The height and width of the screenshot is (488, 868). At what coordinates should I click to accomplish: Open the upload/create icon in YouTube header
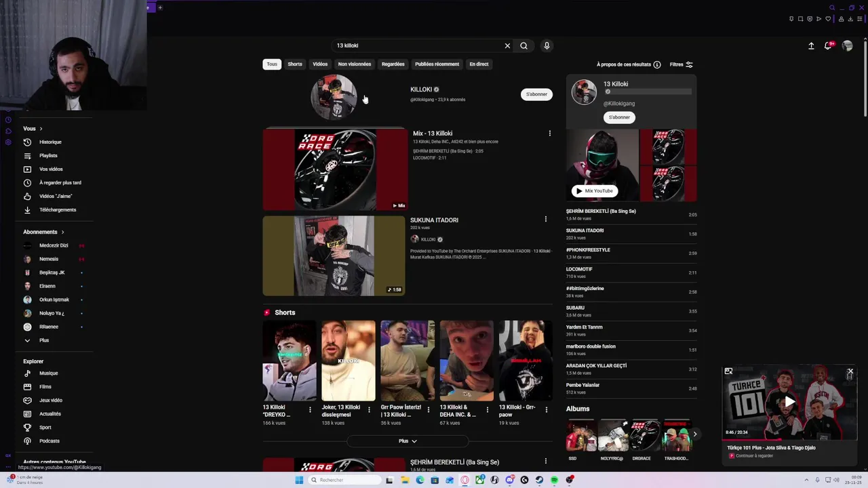pyautogui.click(x=811, y=45)
